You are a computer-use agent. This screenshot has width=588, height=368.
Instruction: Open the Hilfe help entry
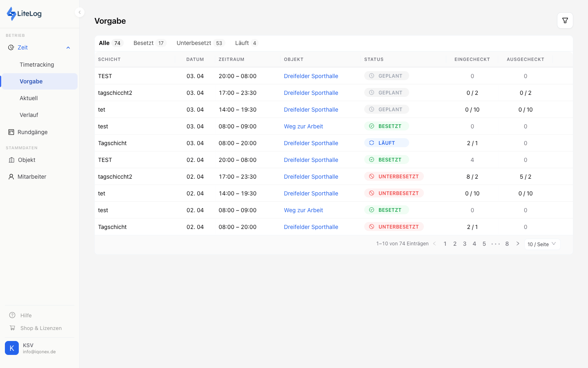coord(26,315)
